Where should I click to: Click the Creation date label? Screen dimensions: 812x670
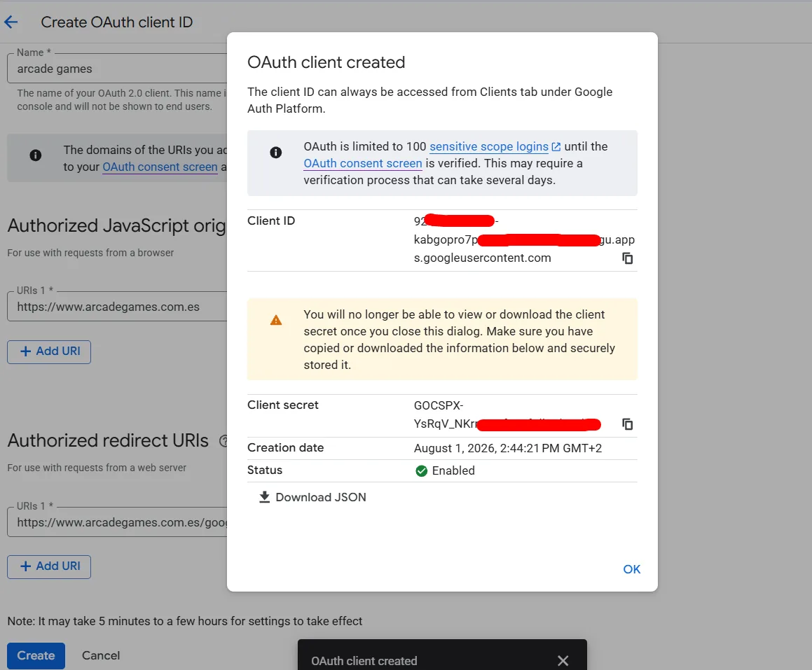click(x=285, y=447)
